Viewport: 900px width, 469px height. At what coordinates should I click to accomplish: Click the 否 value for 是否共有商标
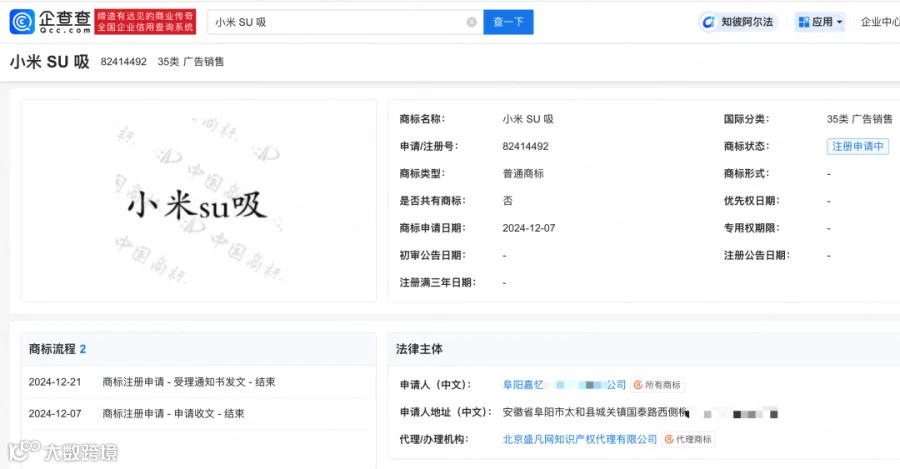coord(507,201)
